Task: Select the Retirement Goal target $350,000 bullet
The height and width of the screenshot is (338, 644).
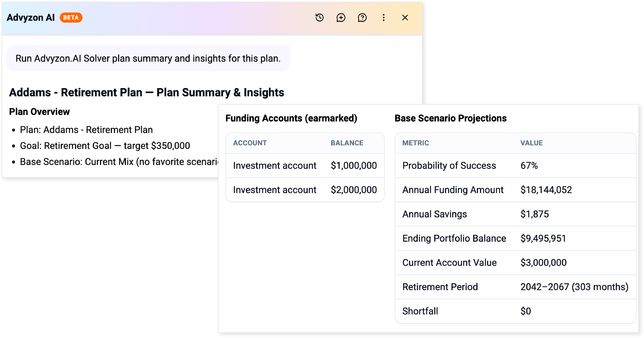Action: (x=105, y=146)
